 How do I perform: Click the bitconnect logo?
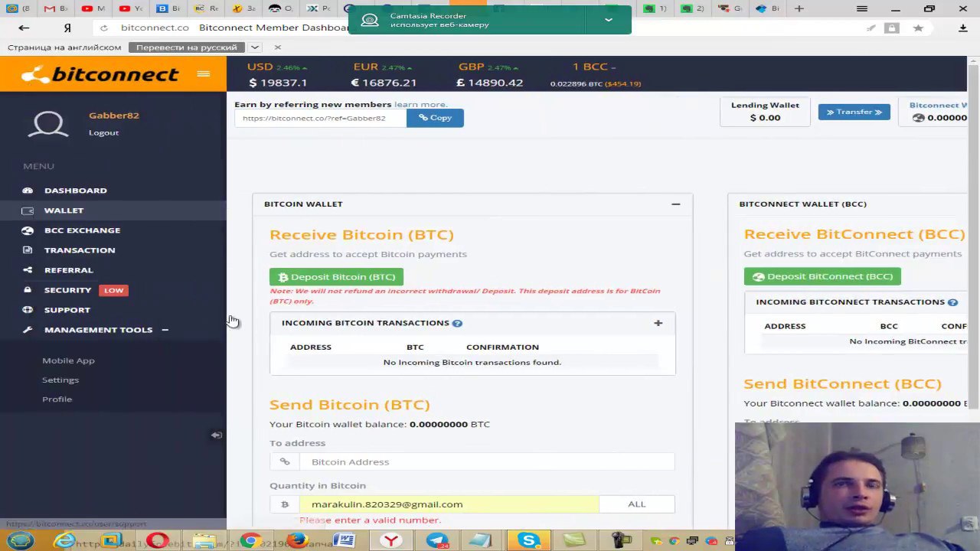click(x=100, y=74)
